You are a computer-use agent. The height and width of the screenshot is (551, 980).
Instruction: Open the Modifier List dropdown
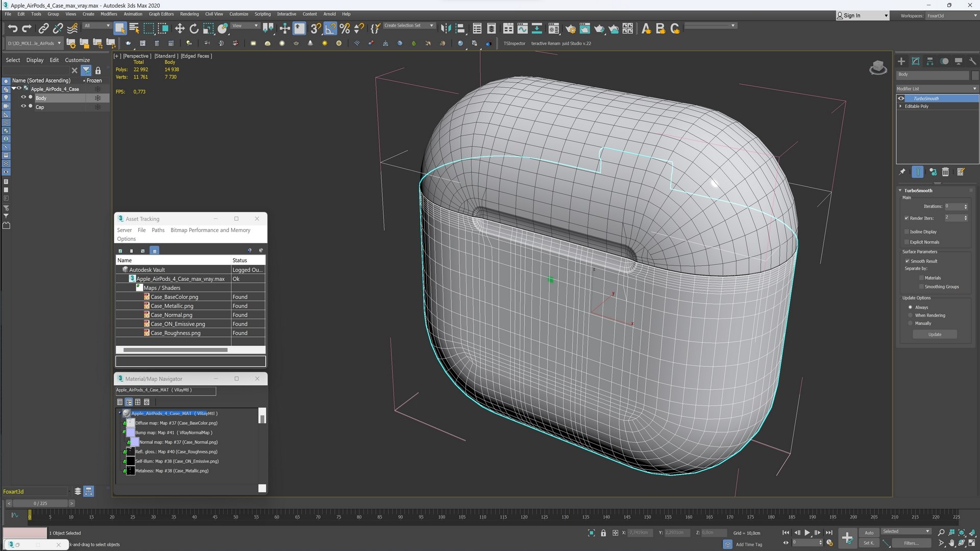937,89
